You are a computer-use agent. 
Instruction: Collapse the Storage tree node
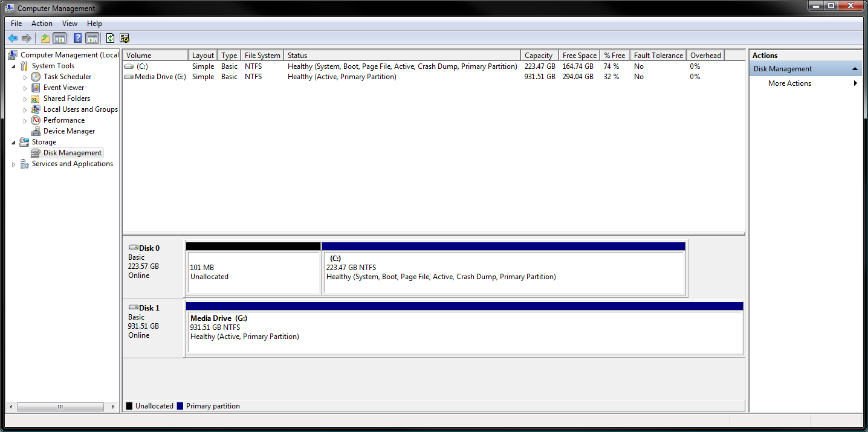coord(14,142)
